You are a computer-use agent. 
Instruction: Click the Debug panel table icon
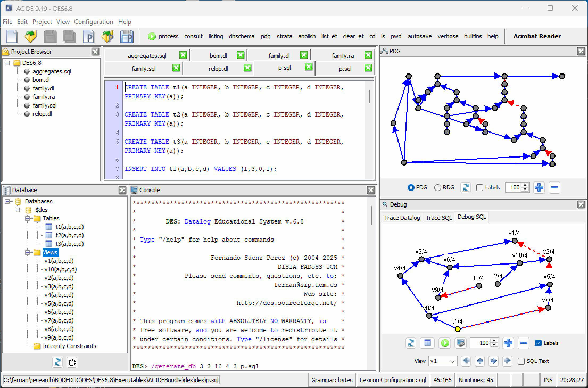tap(427, 343)
